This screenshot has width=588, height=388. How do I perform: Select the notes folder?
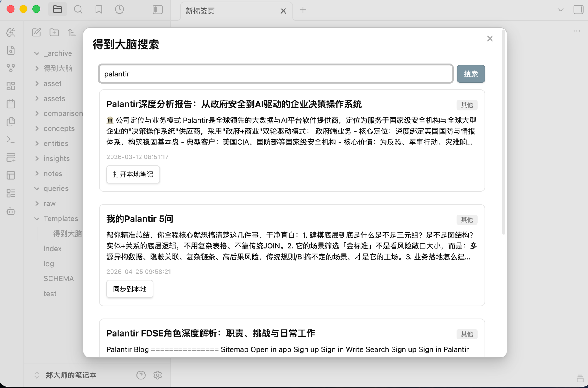point(53,173)
